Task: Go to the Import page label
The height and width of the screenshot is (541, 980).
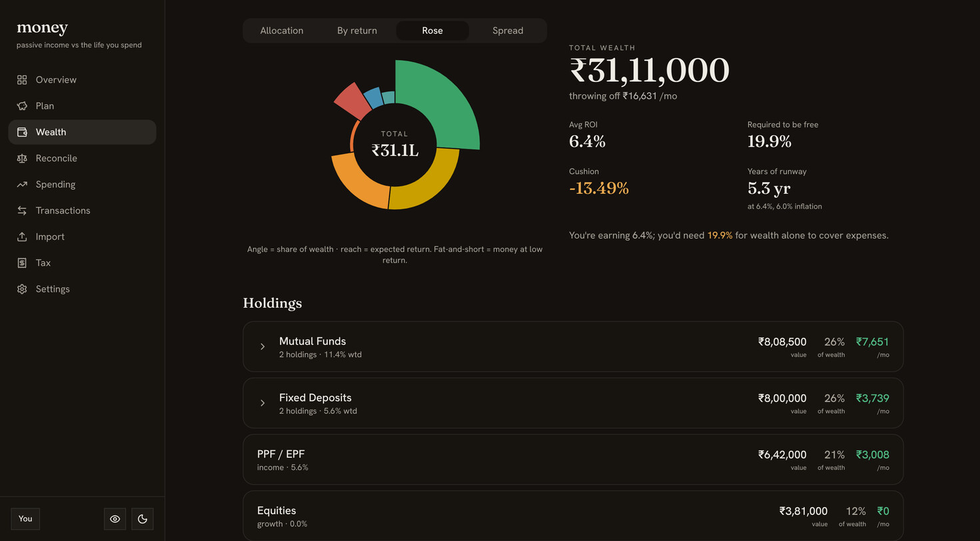Action: click(x=50, y=237)
